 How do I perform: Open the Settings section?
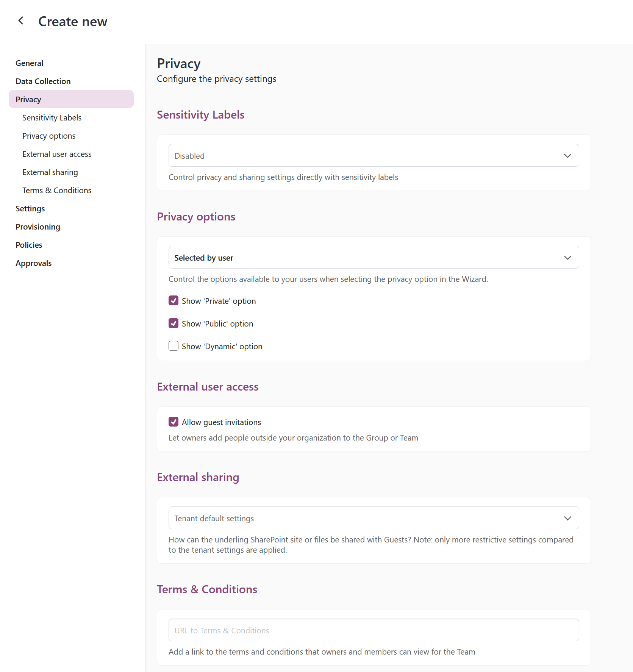click(30, 208)
